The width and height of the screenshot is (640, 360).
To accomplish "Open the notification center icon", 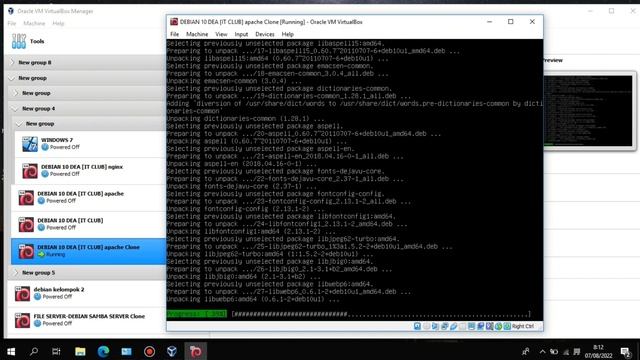I will click(x=625, y=351).
